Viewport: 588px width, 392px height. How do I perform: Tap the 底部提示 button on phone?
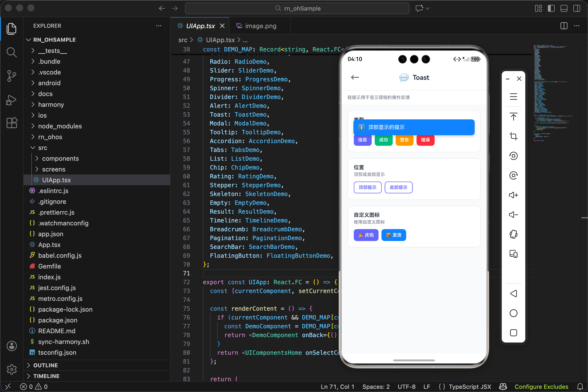[x=398, y=187]
